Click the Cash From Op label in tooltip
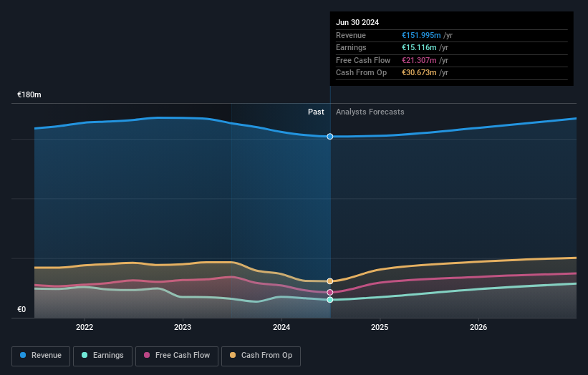 click(361, 73)
